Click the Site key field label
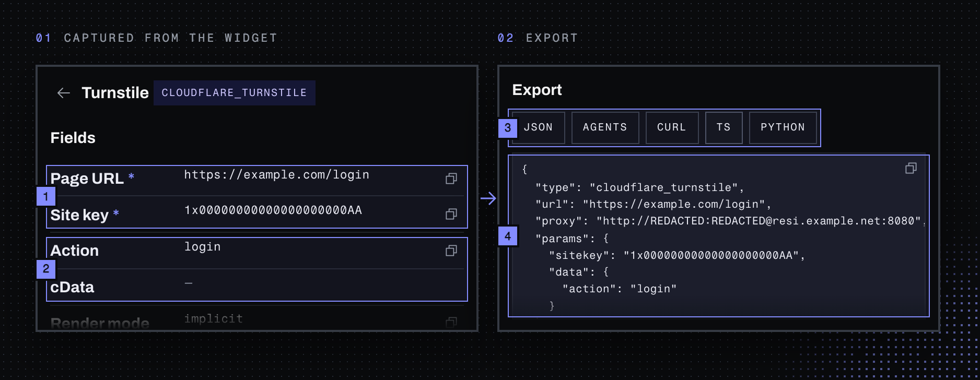This screenshot has height=380, width=980. (79, 215)
